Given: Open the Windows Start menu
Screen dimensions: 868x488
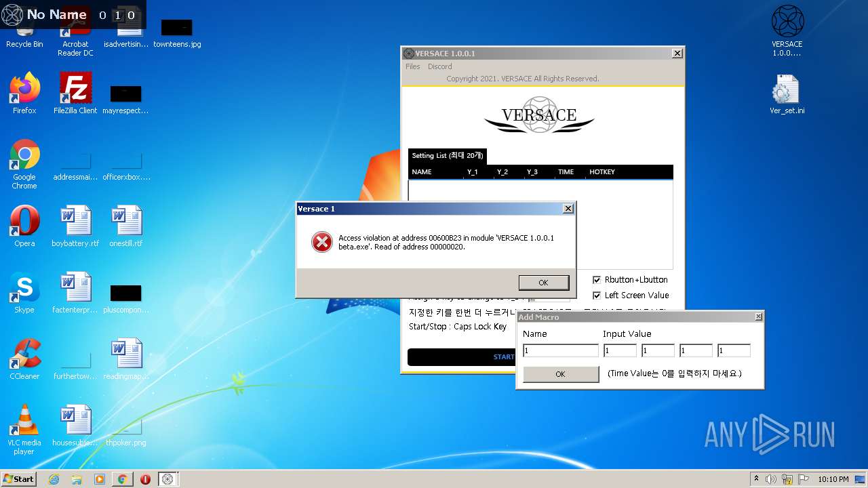Looking at the screenshot, I should pyautogui.click(x=19, y=479).
